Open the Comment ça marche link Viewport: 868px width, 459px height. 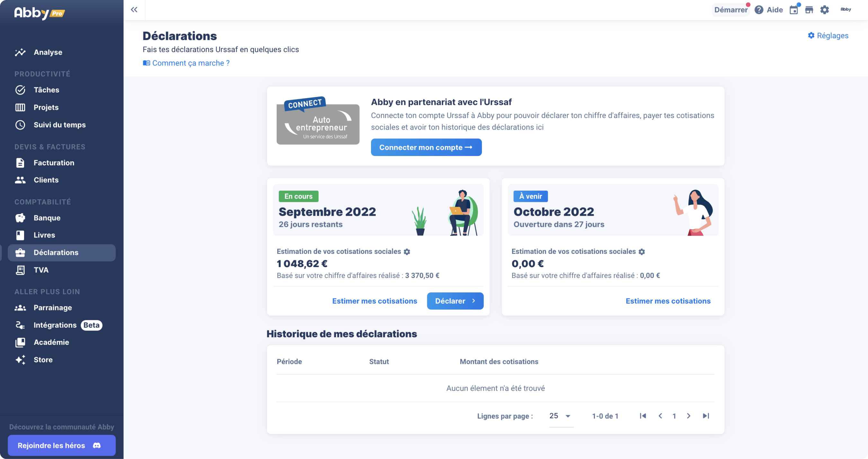pyautogui.click(x=190, y=63)
